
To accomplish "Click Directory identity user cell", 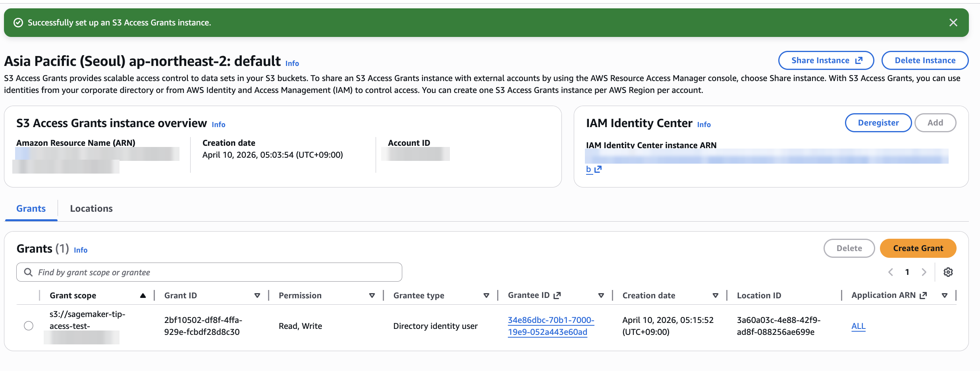I will (435, 326).
